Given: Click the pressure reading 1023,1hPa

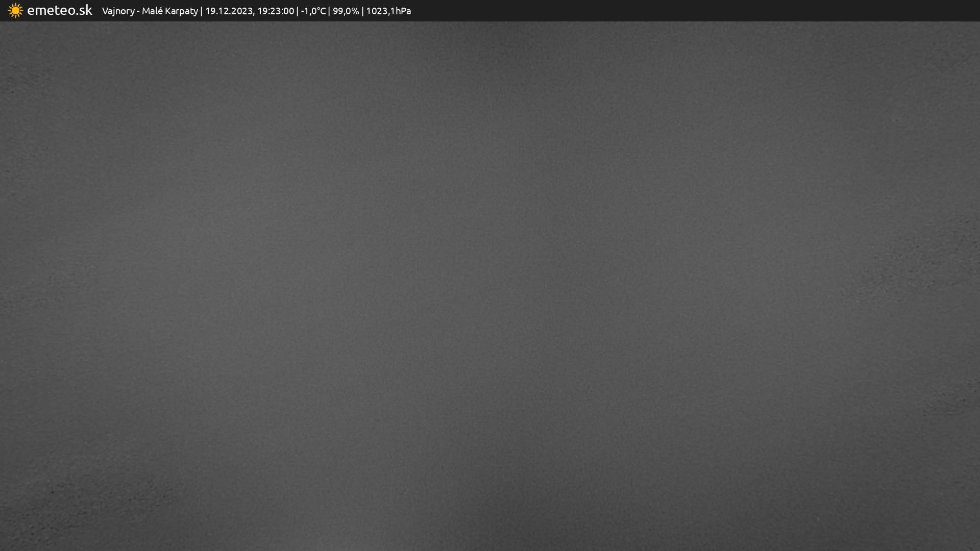Looking at the screenshot, I should (388, 11).
